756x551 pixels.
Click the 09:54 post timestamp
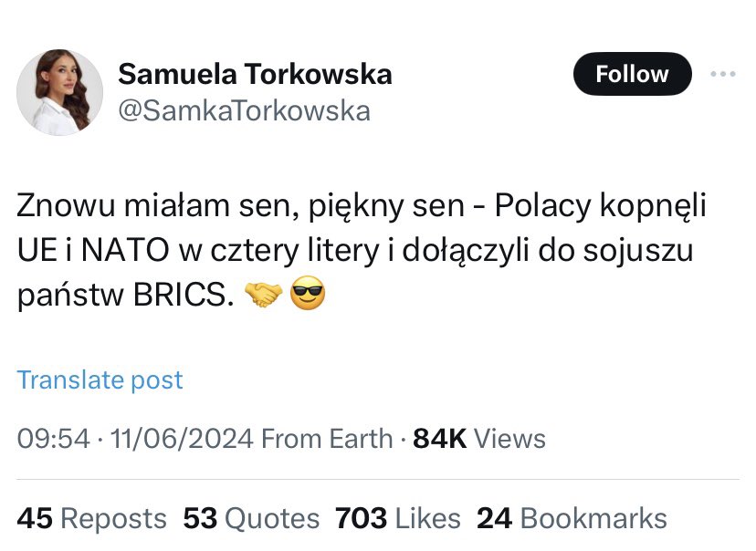(x=54, y=439)
